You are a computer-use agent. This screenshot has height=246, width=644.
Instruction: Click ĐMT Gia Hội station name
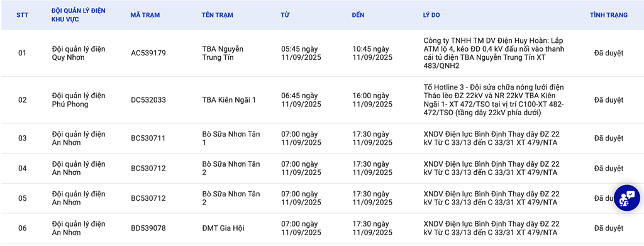pos(223,228)
